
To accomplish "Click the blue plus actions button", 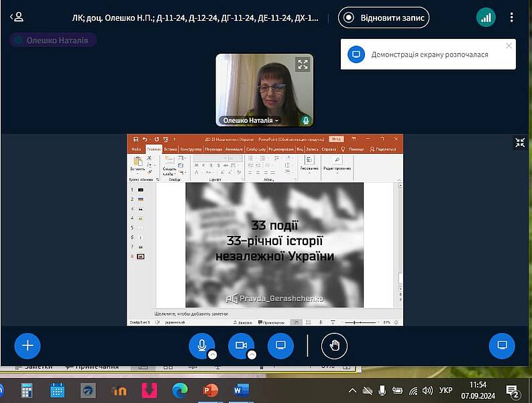I will pos(28,346).
